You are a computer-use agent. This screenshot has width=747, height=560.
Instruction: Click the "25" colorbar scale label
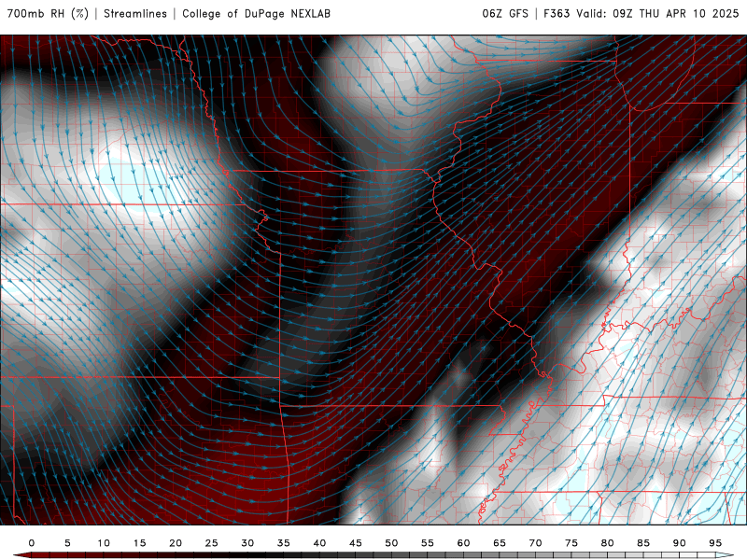pos(212,543)
